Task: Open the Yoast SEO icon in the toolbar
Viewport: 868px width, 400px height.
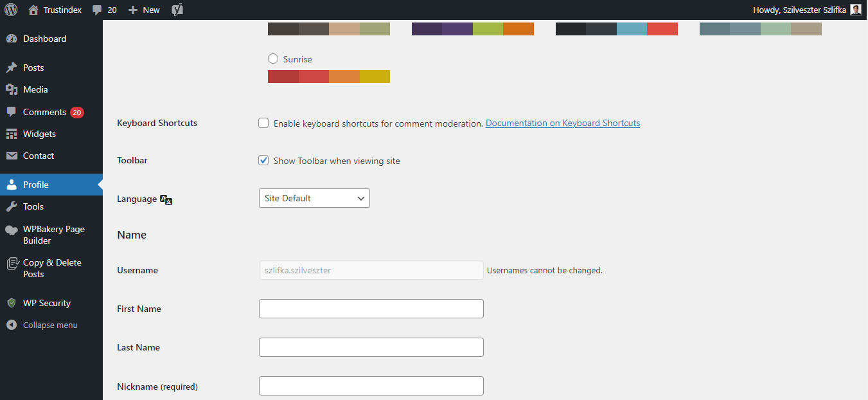Action: pyautogui.click(x=177, y=10)
